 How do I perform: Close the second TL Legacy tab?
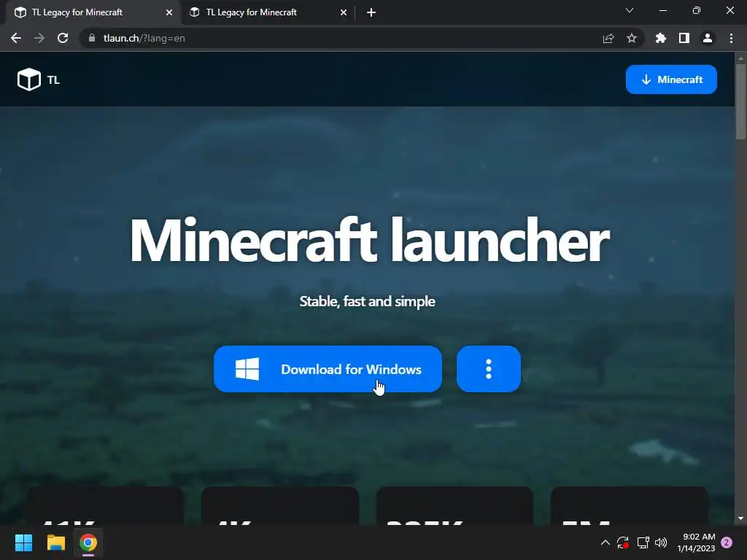click(344, 13)
